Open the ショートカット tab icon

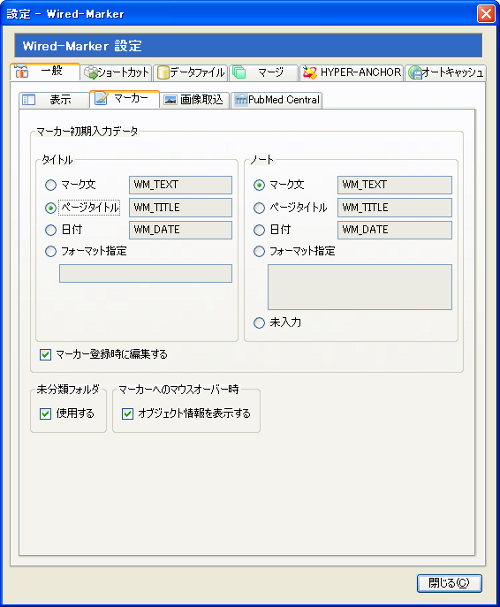click(91, 73)
